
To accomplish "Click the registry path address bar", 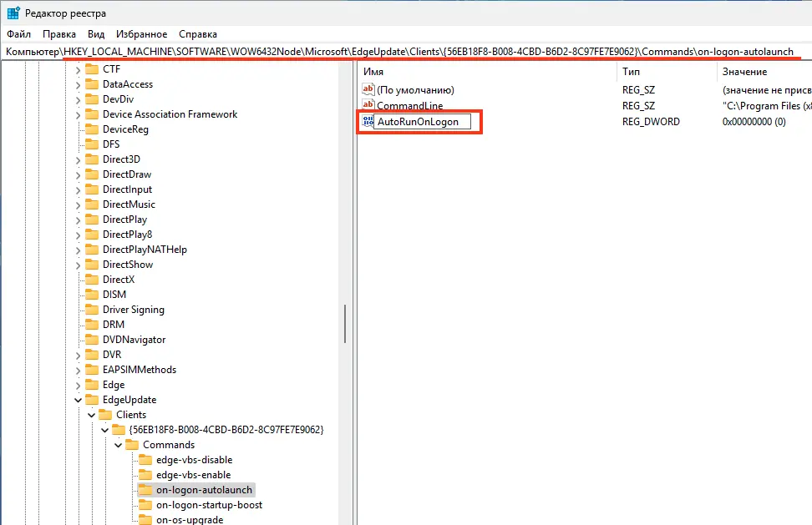I will 406,52.
